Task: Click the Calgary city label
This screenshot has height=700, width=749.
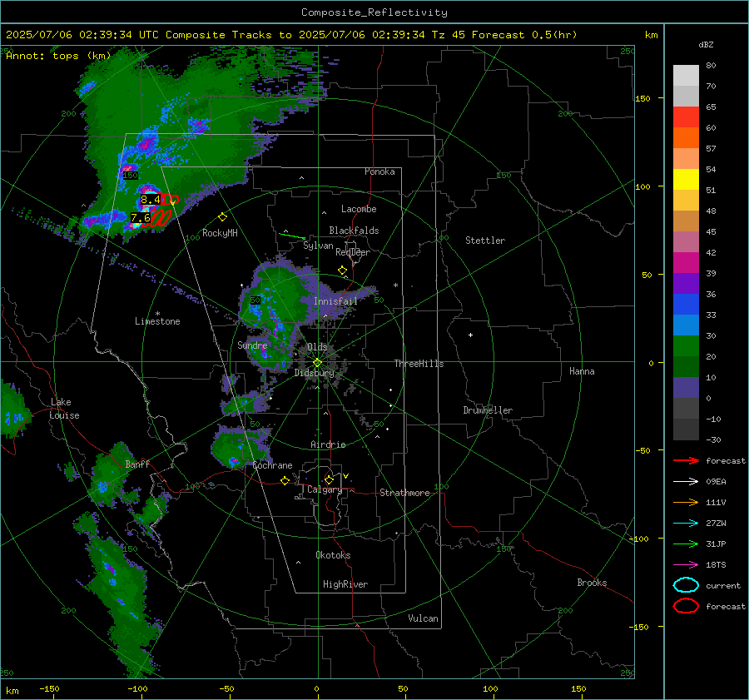Action: tap(325, 489)
